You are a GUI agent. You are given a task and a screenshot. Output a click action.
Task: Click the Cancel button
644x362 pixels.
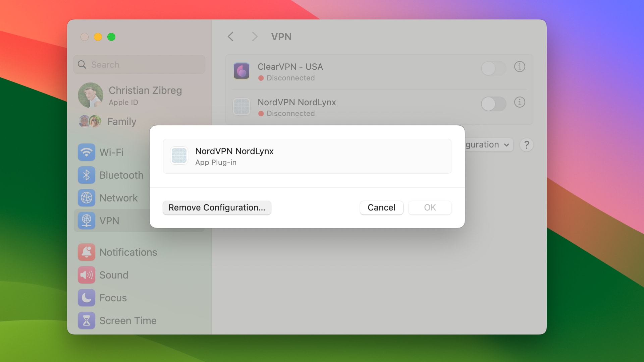point(381,207)
